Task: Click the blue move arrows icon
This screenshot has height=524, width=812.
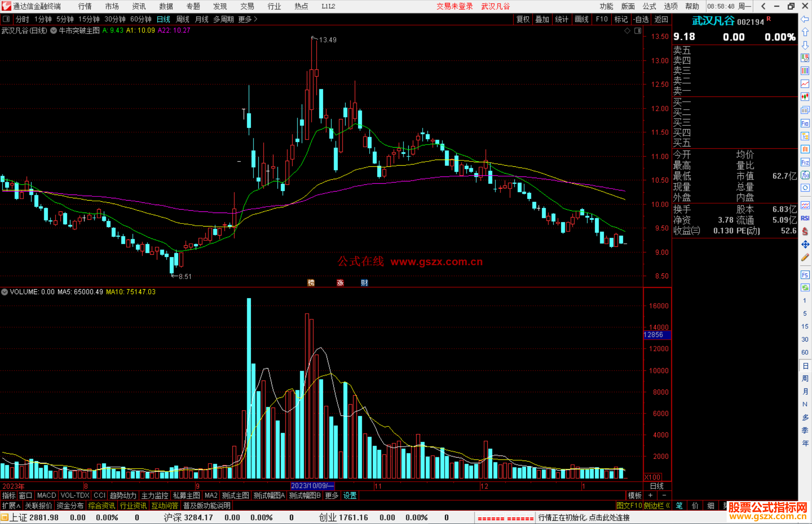Action: [805, 245]
